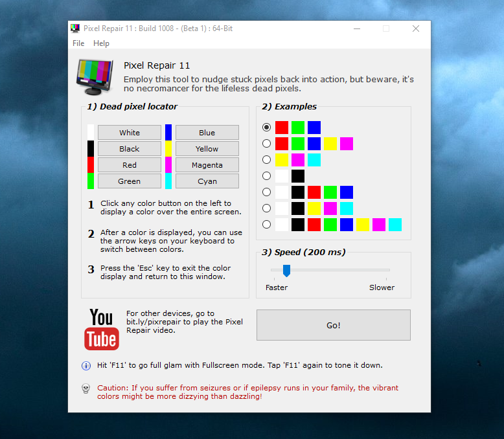This screenshot has width=504, height=439.
Task: Click the '2) Examples' heading
Action: [290, 107]
